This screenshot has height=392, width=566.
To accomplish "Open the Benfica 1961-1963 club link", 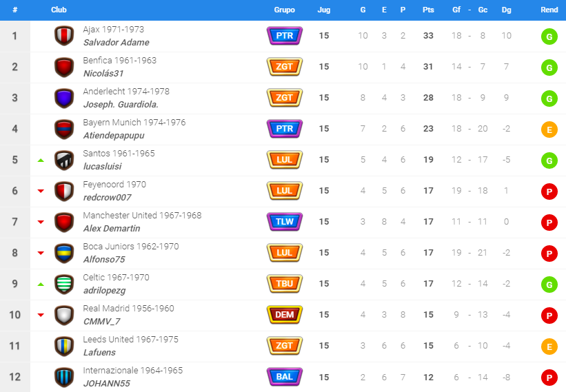I will coord(120,60).
